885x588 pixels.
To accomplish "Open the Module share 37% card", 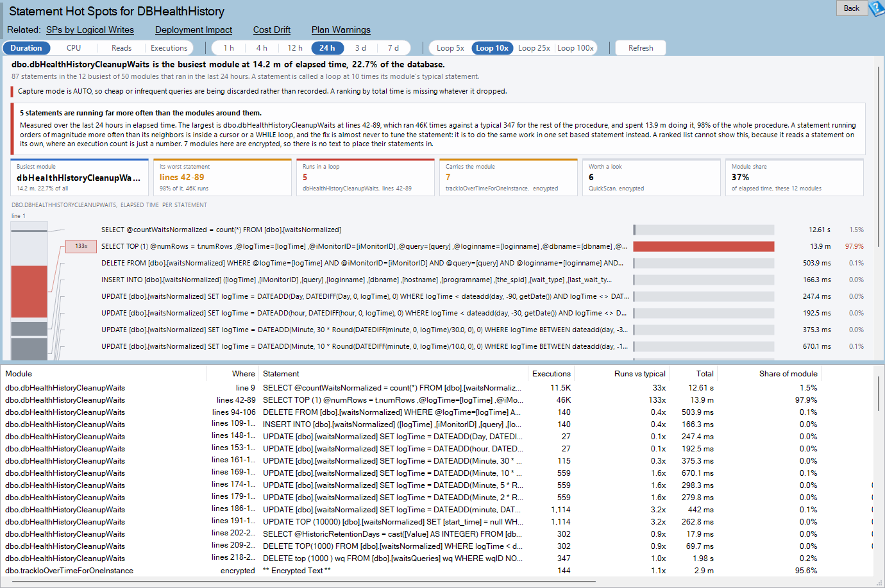I will pyautogui.click(x=795, y=177).
